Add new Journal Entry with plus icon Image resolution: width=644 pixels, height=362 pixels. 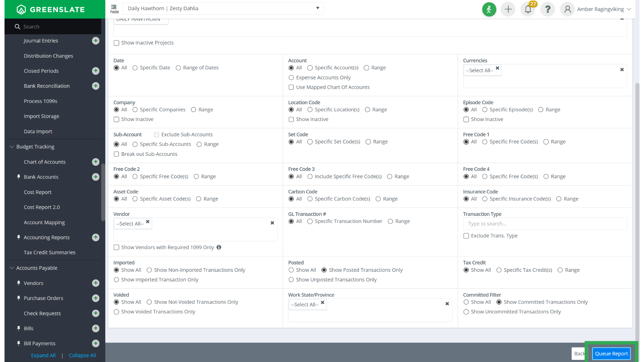click(x=96, y=41)
